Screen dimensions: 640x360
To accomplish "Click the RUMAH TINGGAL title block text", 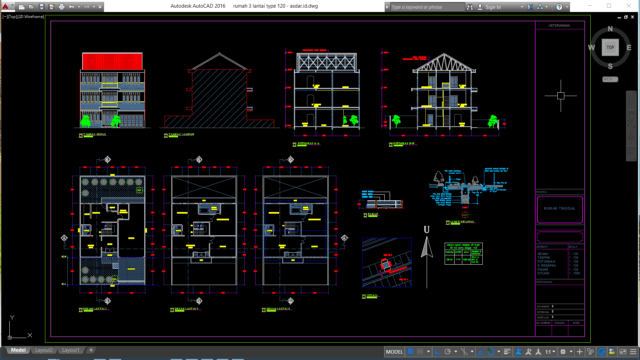I will pos(559,209).
